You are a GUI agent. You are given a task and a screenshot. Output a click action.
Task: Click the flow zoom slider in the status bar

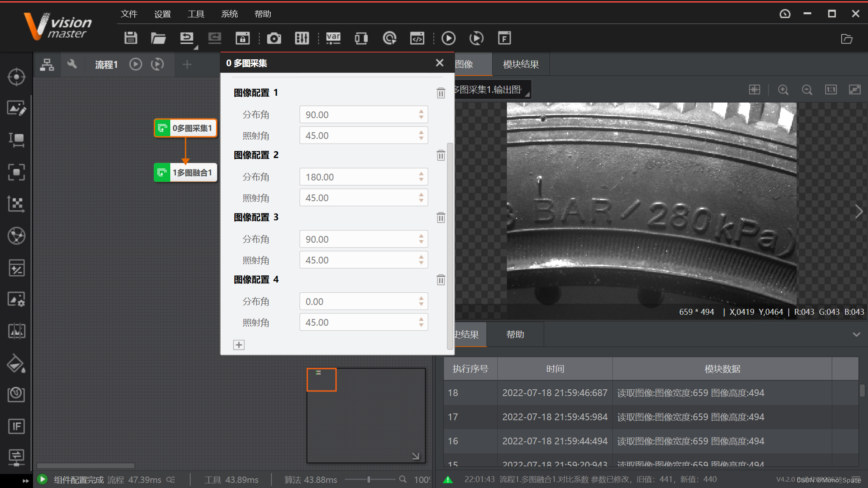tap(369, 480)
